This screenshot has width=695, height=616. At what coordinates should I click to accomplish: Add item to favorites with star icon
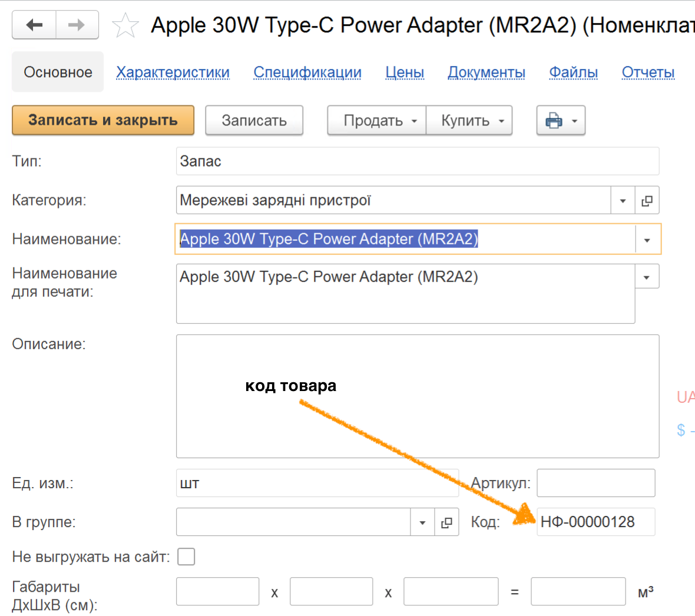125,25
